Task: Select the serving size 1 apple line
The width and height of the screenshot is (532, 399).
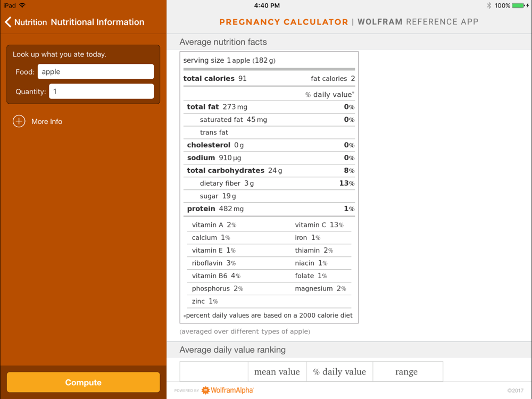Action: pyautogui.click(x=229, y=61)
